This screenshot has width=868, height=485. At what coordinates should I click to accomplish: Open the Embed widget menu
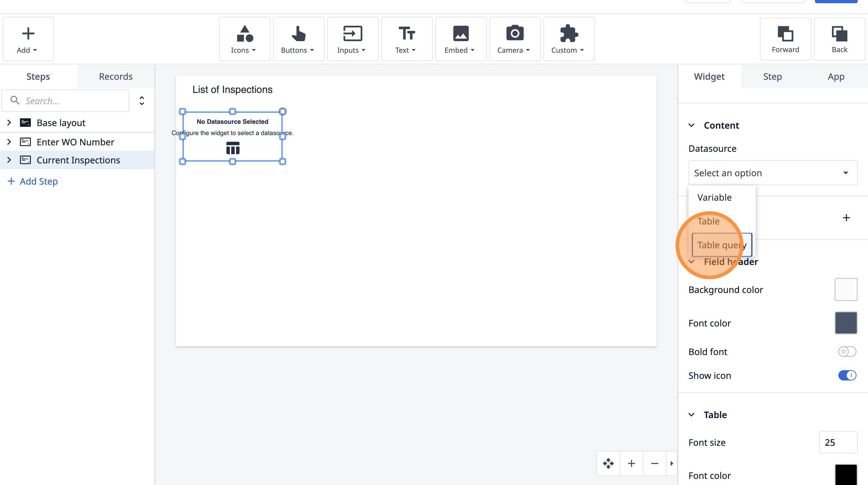click(460, 39)
